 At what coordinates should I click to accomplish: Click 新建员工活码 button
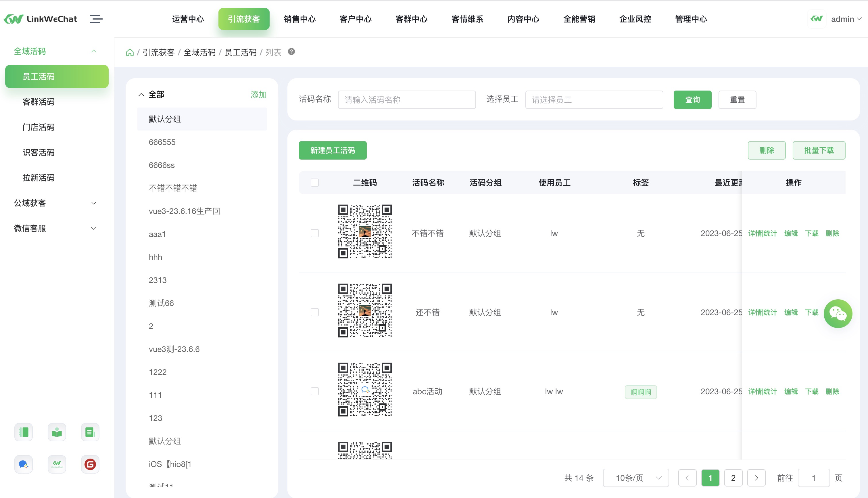point(333,150)
